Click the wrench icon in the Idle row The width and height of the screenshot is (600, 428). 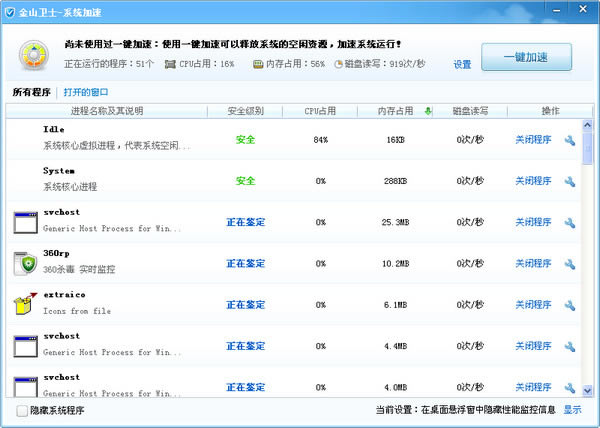click(x=569, y=140)
